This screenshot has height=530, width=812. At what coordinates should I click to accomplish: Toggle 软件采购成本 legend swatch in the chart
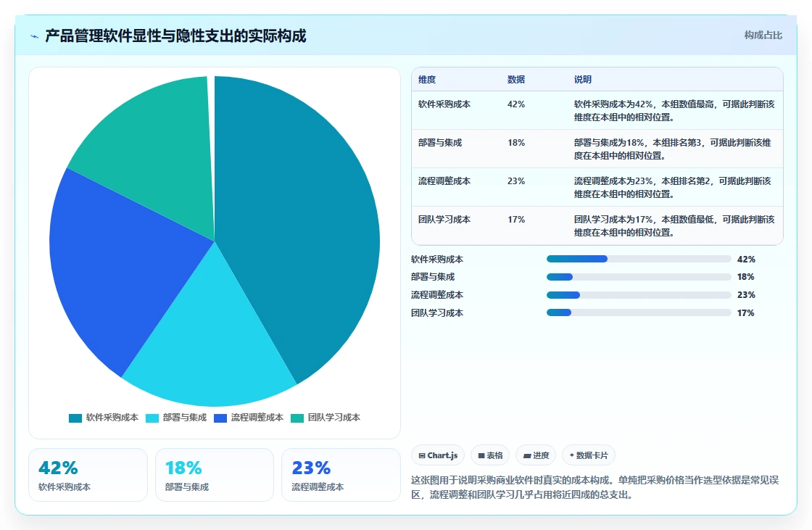coord(75,418)
